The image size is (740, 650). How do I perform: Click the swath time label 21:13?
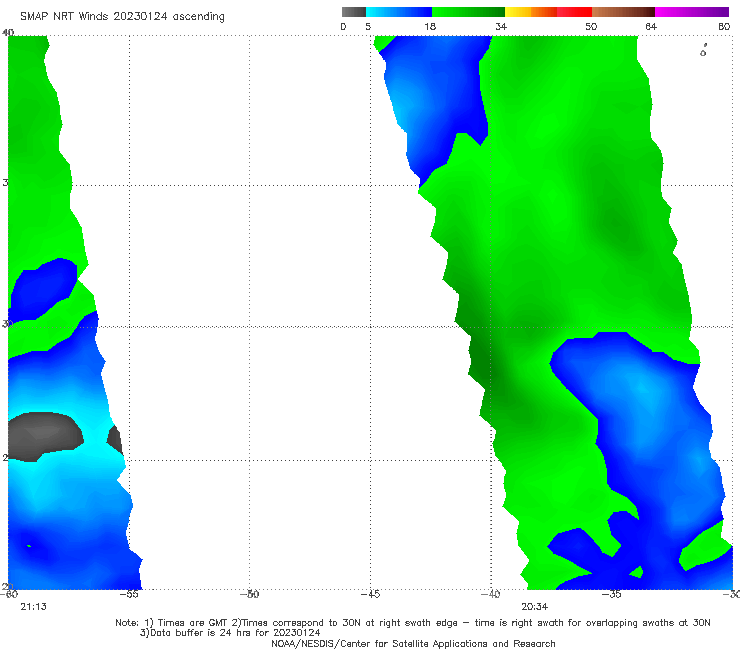click(x=34, y=607)
